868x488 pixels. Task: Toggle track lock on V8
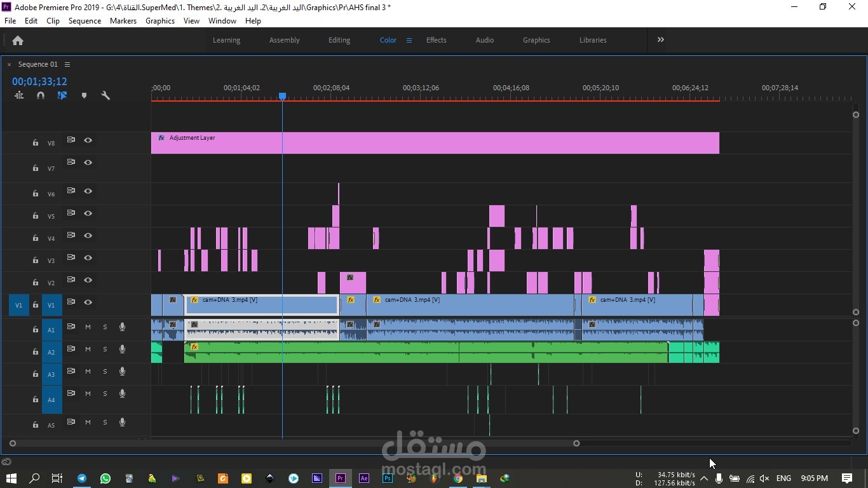[x=36, y=143]
